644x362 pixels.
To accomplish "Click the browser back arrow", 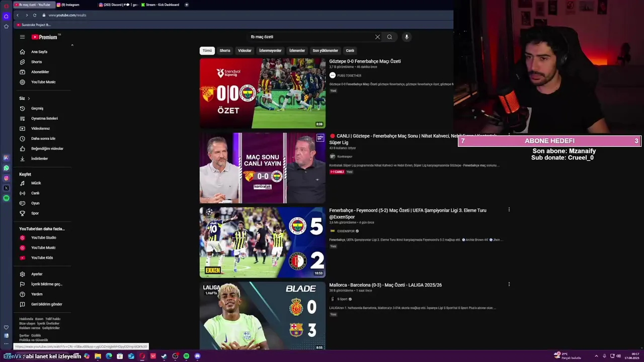I will pos(18,15).
